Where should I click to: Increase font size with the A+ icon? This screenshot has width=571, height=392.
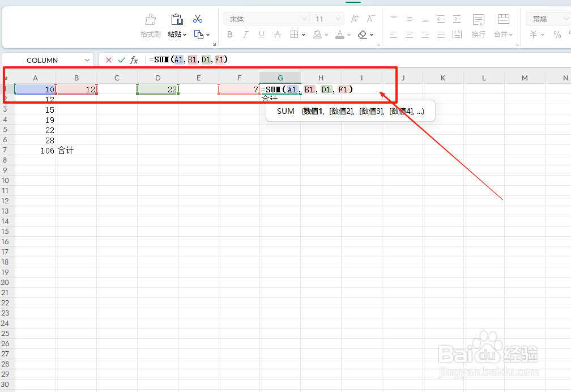[355, 19]
